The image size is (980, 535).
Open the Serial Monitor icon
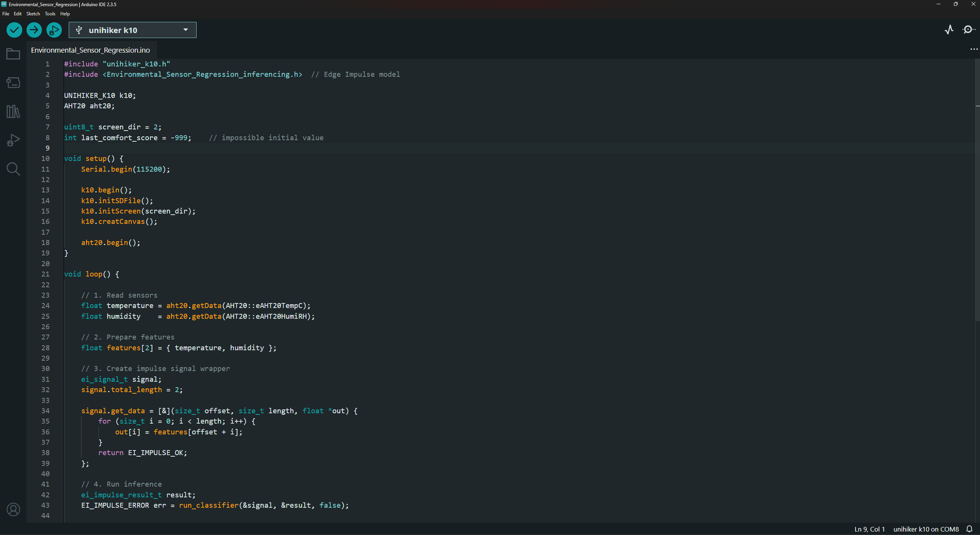coord(969,29)
